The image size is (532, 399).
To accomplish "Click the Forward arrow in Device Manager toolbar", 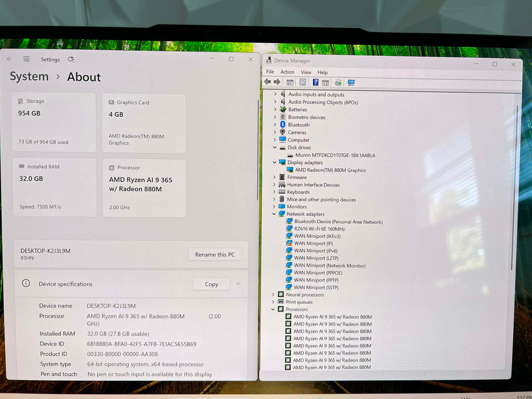I will 277,82.
